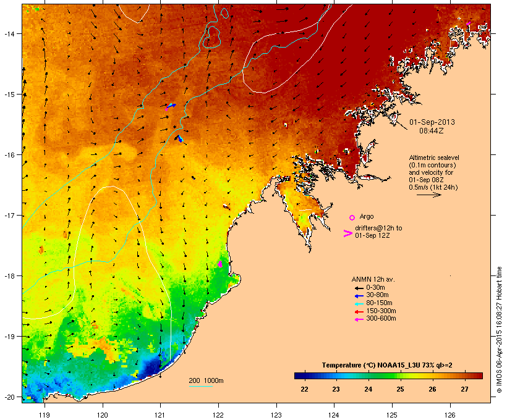Click the colorbar value '22'
This screenshot has height=420, width=507.
pos(304,389)
